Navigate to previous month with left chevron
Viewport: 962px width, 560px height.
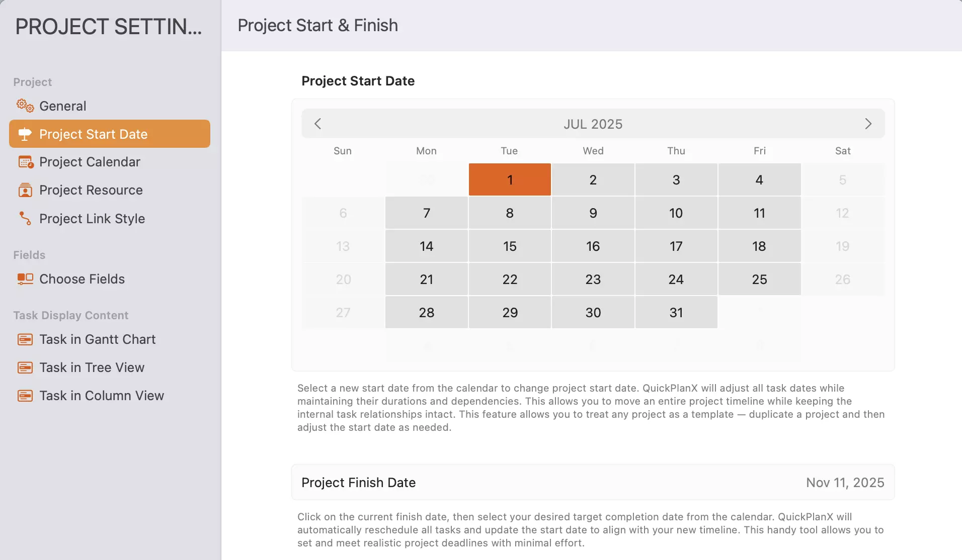317,124
